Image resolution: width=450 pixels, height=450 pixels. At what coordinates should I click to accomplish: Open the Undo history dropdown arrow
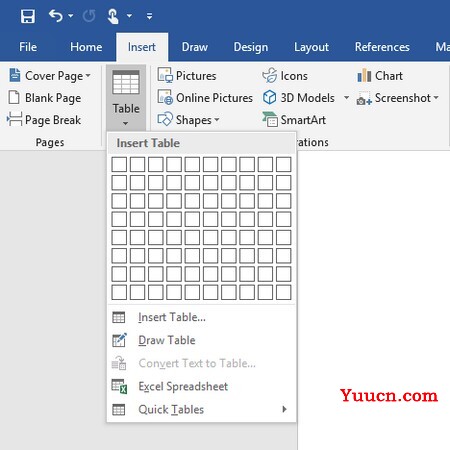[71, 16]
